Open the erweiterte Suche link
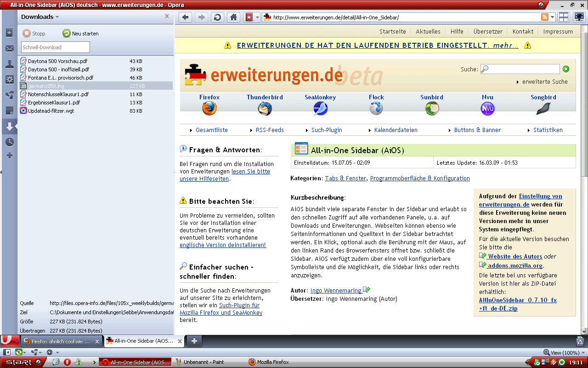The image size is (588, 368). tap(545, 82)
